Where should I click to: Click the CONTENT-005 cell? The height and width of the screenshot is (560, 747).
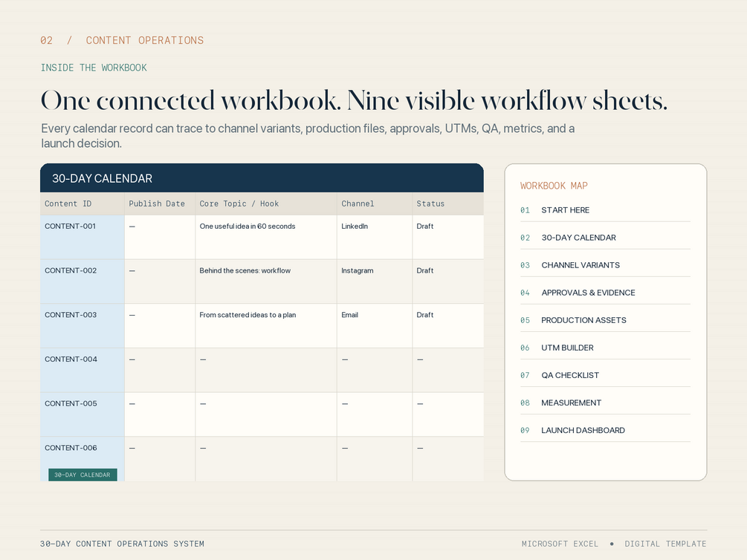[82, 414]
